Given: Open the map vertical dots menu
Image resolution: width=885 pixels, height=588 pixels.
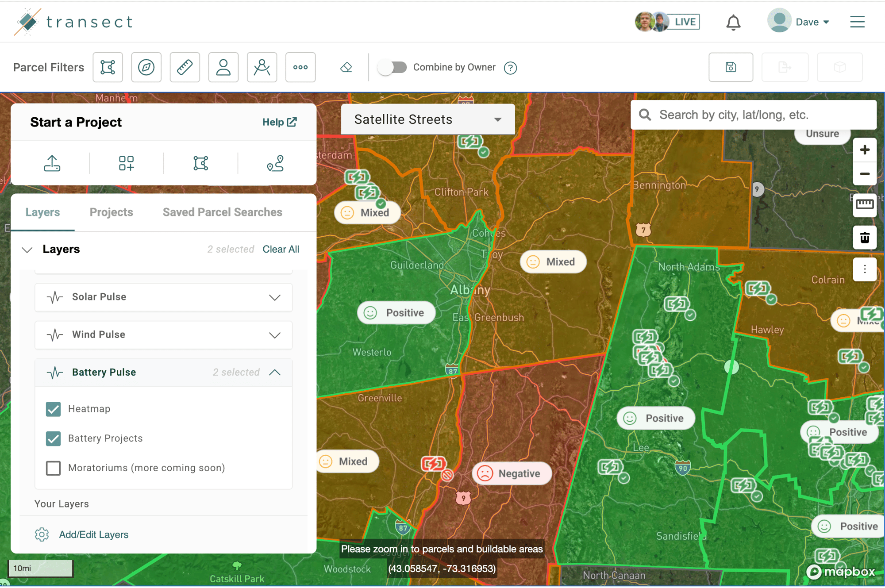Looking at the screenshot, I should 865,269.
